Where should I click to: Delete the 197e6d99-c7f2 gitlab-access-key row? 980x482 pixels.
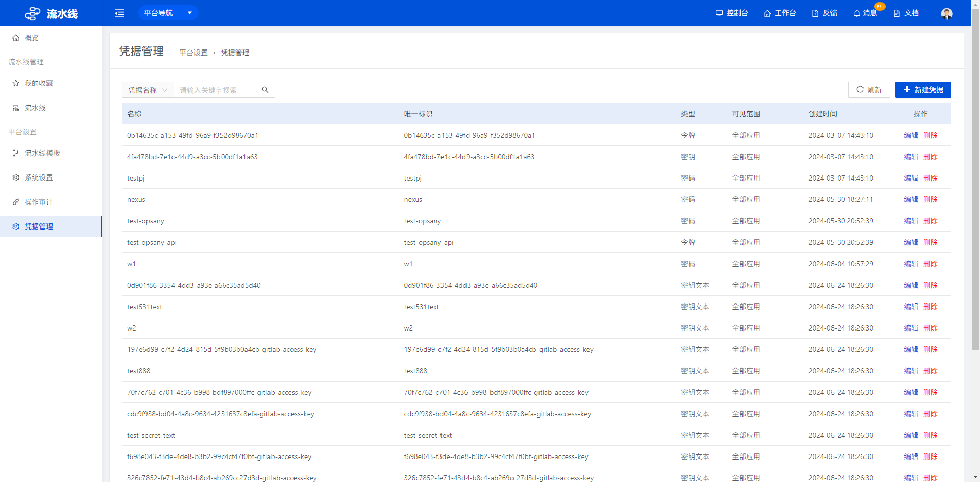point(930,349)
